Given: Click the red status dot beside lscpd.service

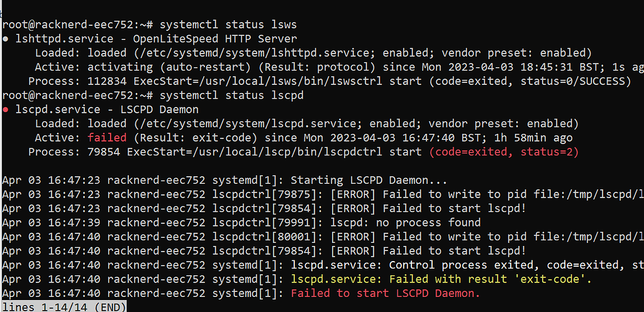Looking at the screenshot, I should point(5,109).
